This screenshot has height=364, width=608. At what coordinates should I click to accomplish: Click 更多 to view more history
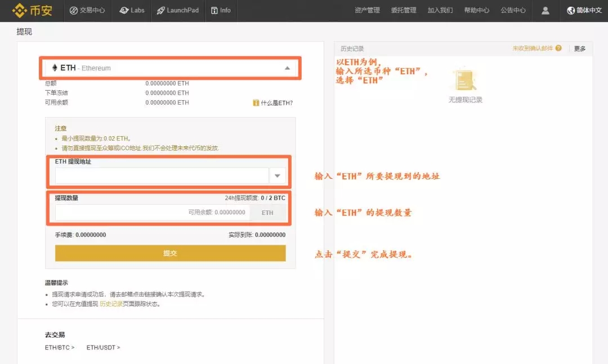580,48
